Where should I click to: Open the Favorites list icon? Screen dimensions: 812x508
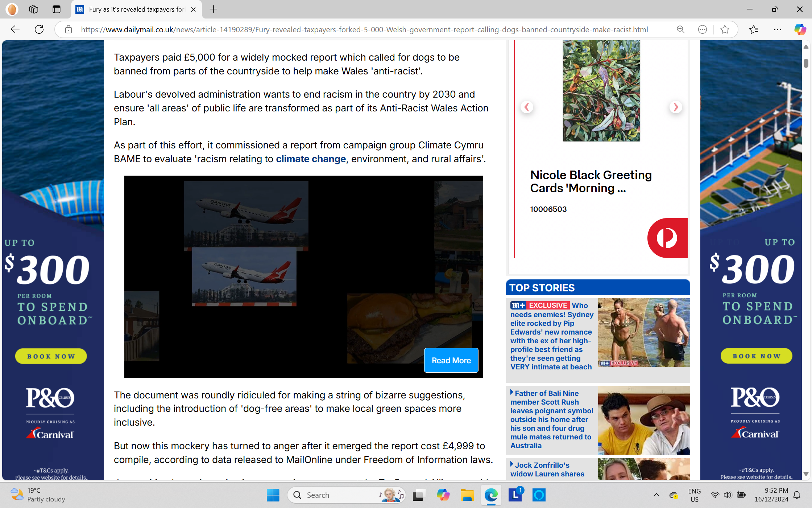754,29
